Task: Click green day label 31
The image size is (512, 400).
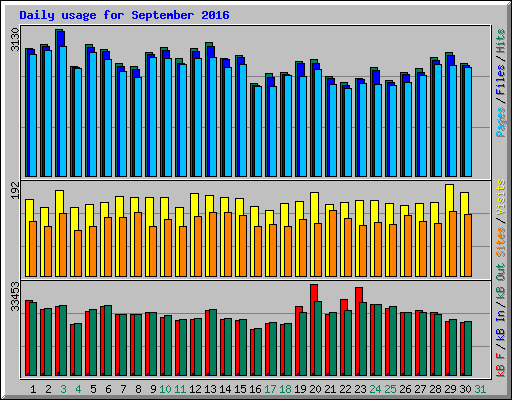Action: 480,389
